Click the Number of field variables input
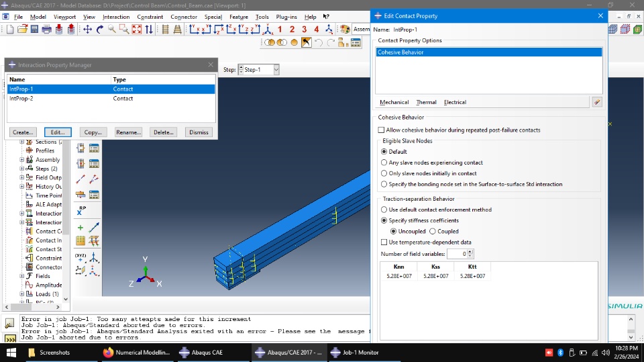Image resolution: width=644 pixels, height=362 pixels. pyautogui.click(x=457, y=254)
